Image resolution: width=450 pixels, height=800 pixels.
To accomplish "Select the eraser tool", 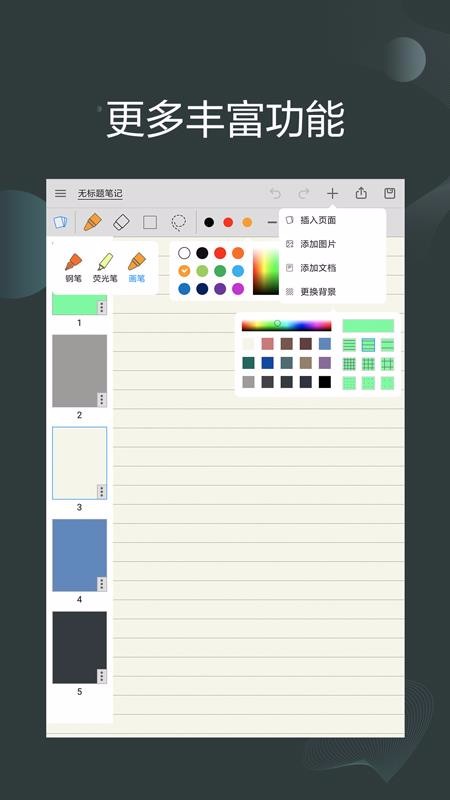I will [x=121, y=222].
